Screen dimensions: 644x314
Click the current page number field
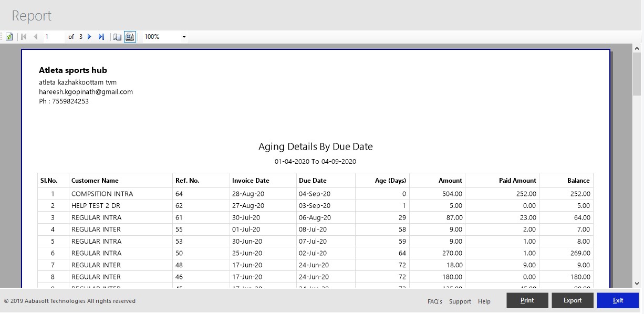tap(54, 37)
